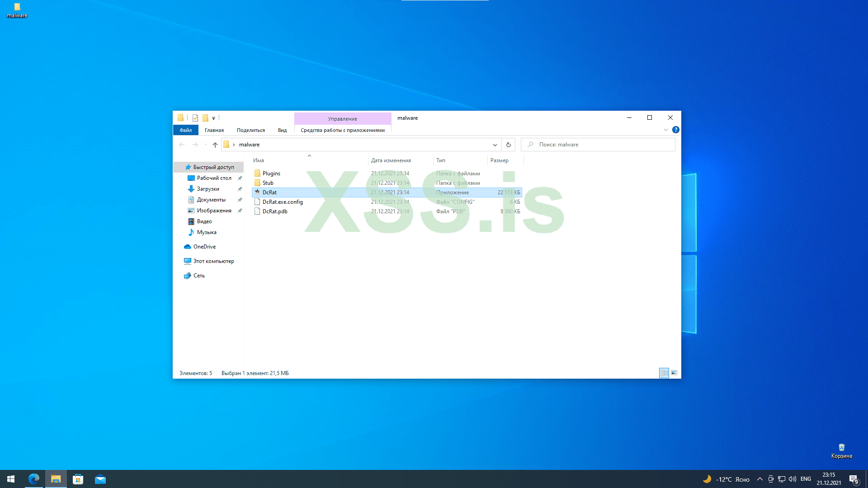868x488 pixels.
Task: Click the Up one level arrow
Action: pyautogui.click(x=215, y=145)
